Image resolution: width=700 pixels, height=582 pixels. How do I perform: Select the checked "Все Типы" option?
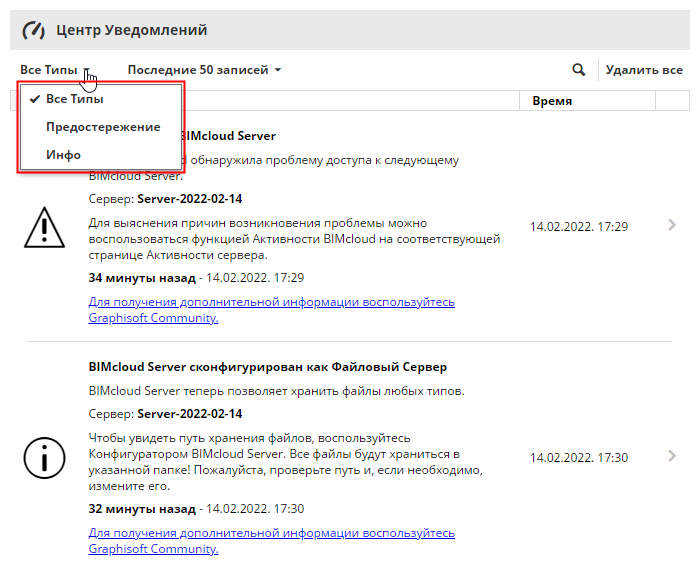pyautogui.click(x=74, y=99)
